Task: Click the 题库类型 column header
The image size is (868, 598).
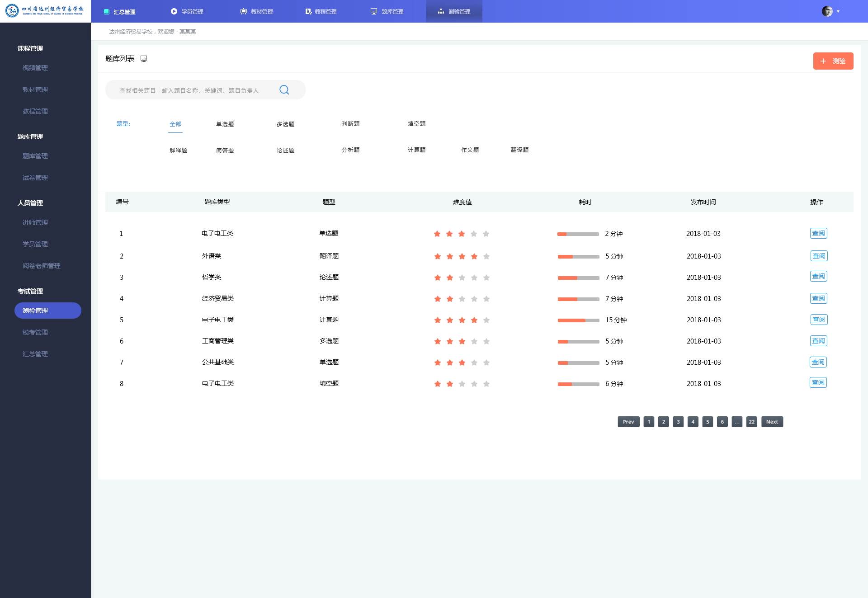Action: pos(217,202)
